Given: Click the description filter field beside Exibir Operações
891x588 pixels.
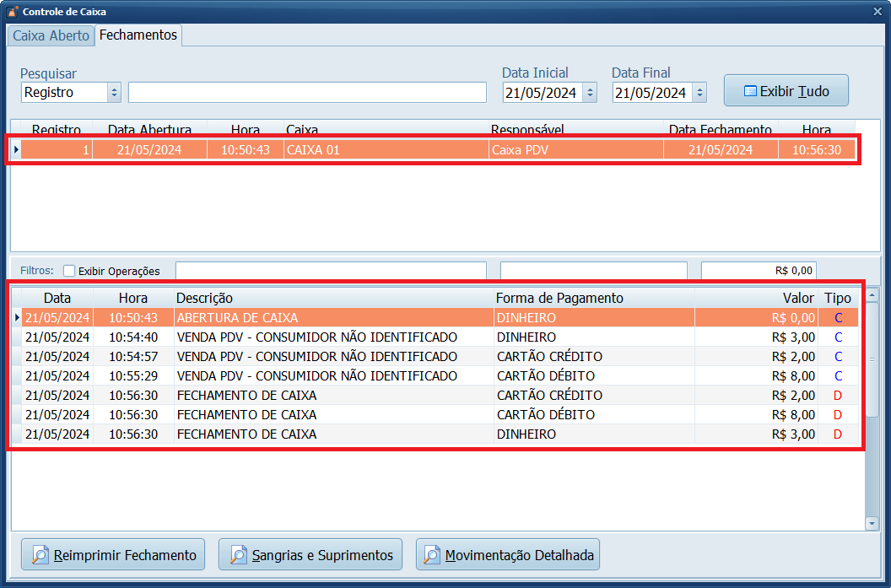Looking at the screenshot, I should (x=331, y=271).
